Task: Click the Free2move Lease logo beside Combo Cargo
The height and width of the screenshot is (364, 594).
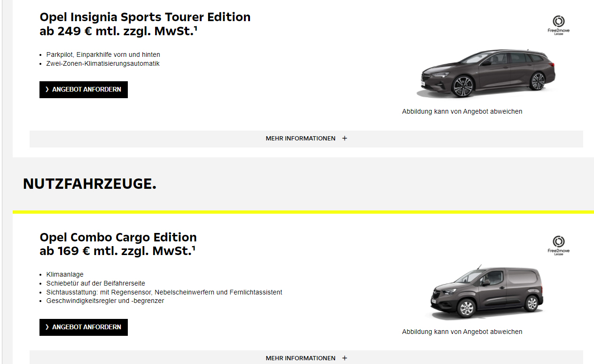Action: click(558, 245)
